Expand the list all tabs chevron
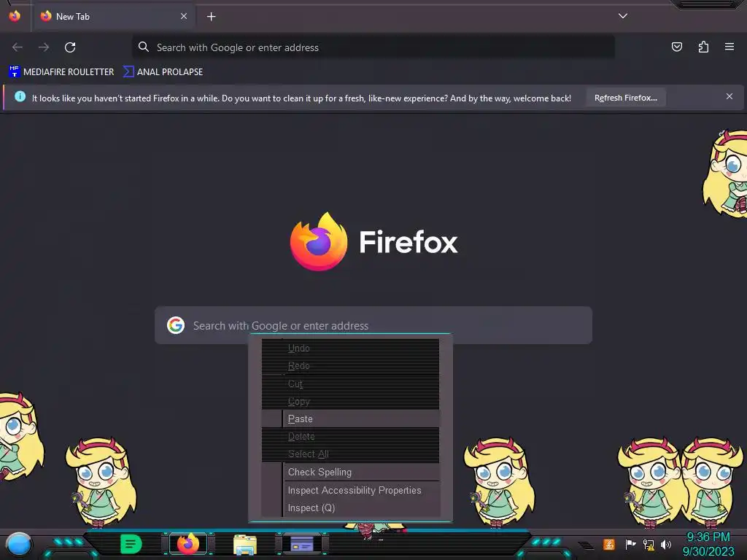 (623, 16)
